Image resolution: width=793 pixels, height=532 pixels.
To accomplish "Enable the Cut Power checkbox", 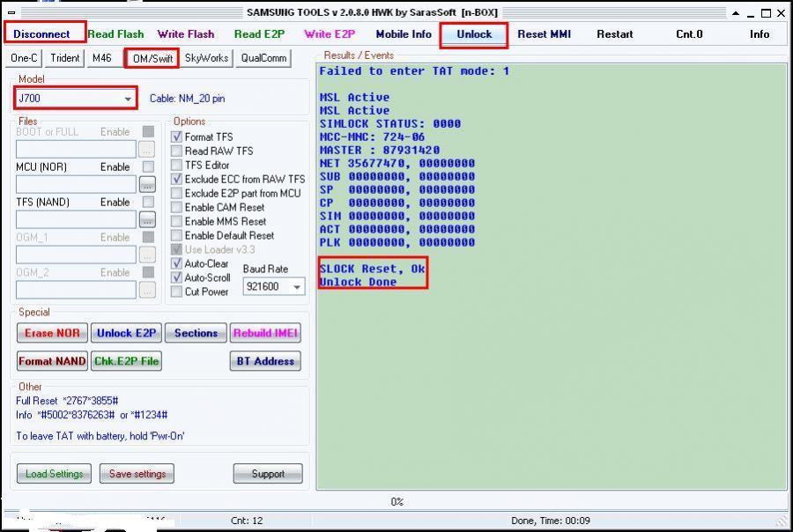I will 176,292.
